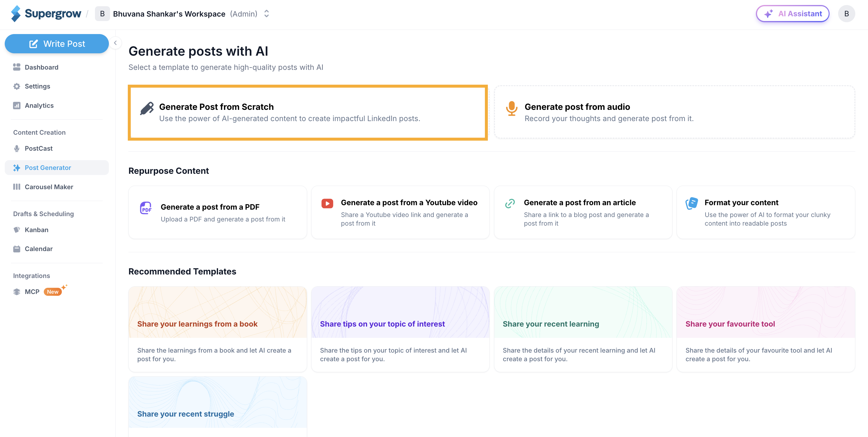The height and width of the screenshot is (437, 868).
Task: Click the red YouTube play icon
Action: tap(327, 203)
